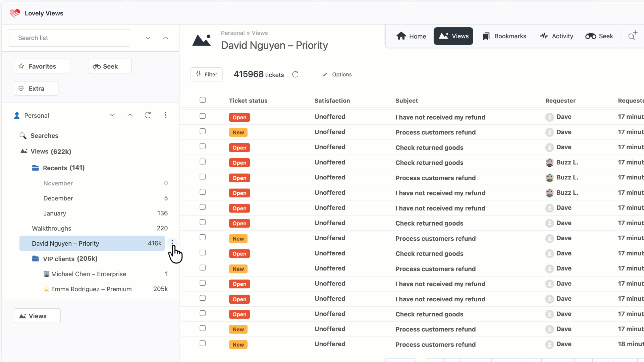Open three-dot menu for David Nguyen – Priority
The height and width of the screenshot is (362, 644).
click(x=172, y=243)
